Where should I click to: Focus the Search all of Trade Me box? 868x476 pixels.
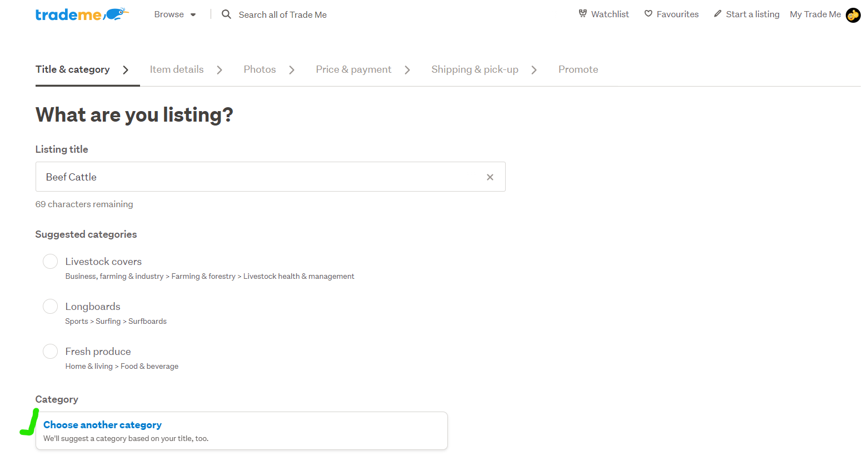(x=282, y=15)
